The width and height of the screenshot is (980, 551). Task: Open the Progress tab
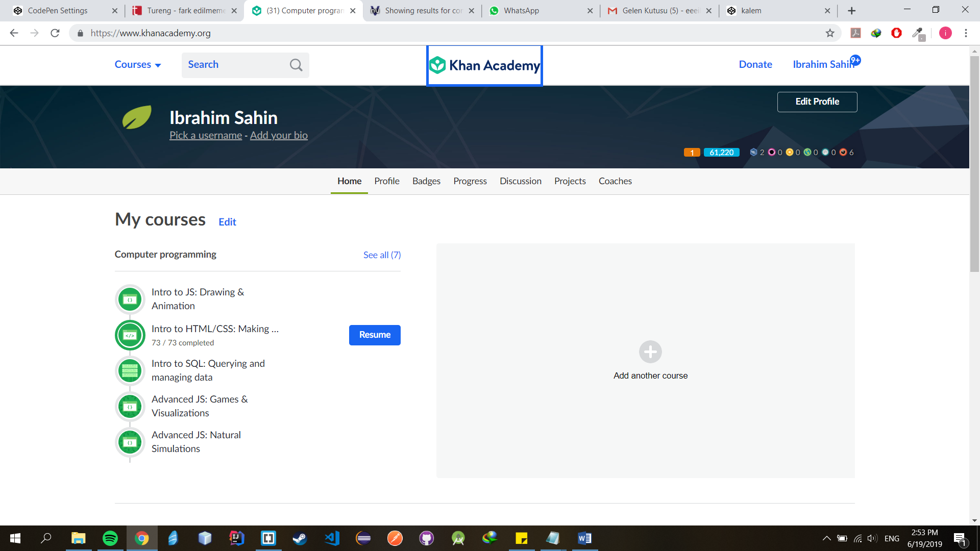click(470, 181)
